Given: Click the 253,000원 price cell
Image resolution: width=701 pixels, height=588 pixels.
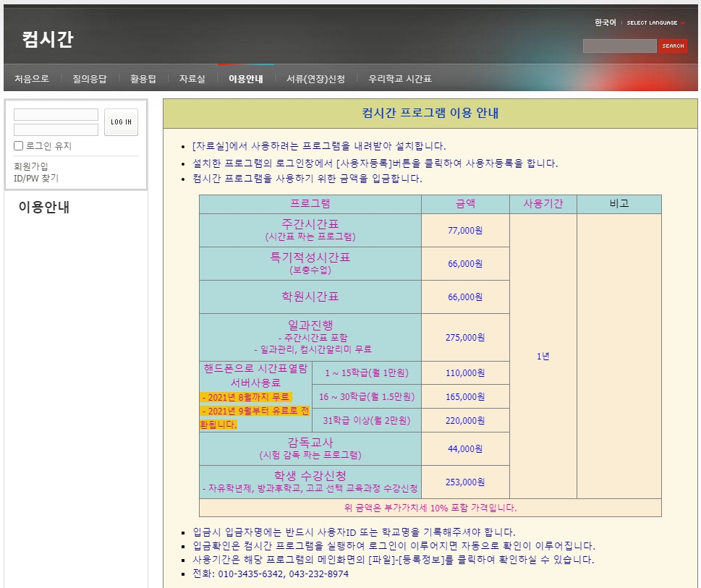Looking at the screenshot, I should (465, 482).
